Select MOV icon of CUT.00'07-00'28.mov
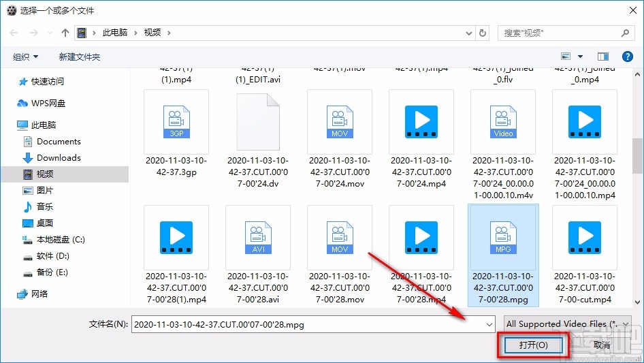 pyautogui.click(x=340, y=238)
